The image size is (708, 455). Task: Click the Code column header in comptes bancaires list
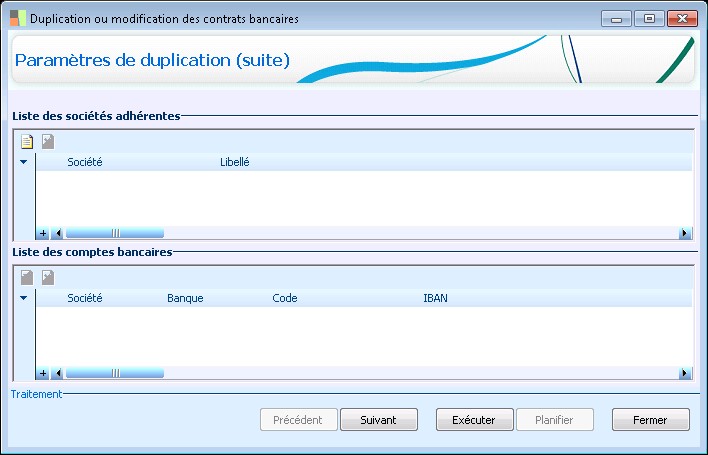pos(285,298)
